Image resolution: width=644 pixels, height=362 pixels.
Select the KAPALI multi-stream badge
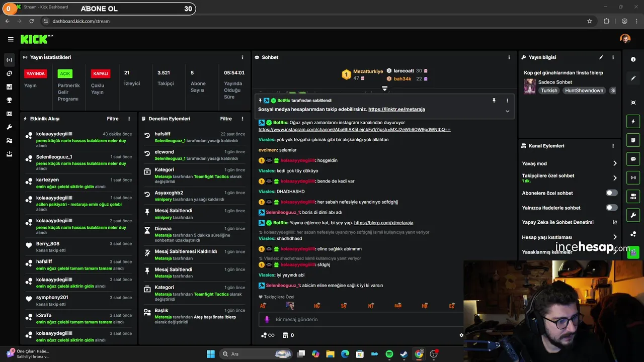click(101, 73)
